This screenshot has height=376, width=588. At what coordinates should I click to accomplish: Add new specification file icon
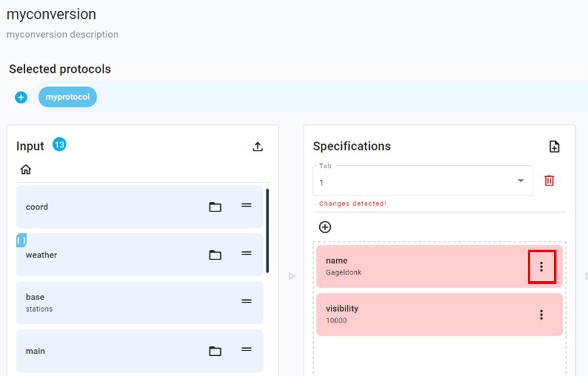(554, 147)
